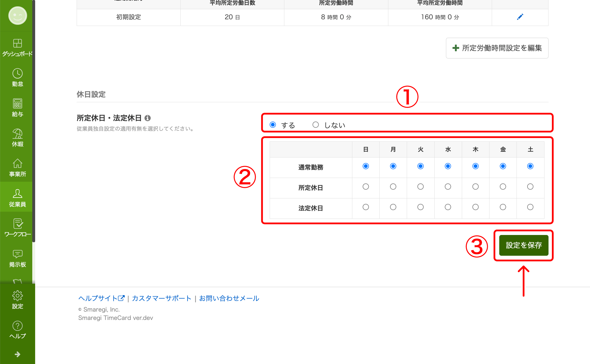
Task: Open the ダッシュボード dashboard icon
Action: click(x=17, y=43)
